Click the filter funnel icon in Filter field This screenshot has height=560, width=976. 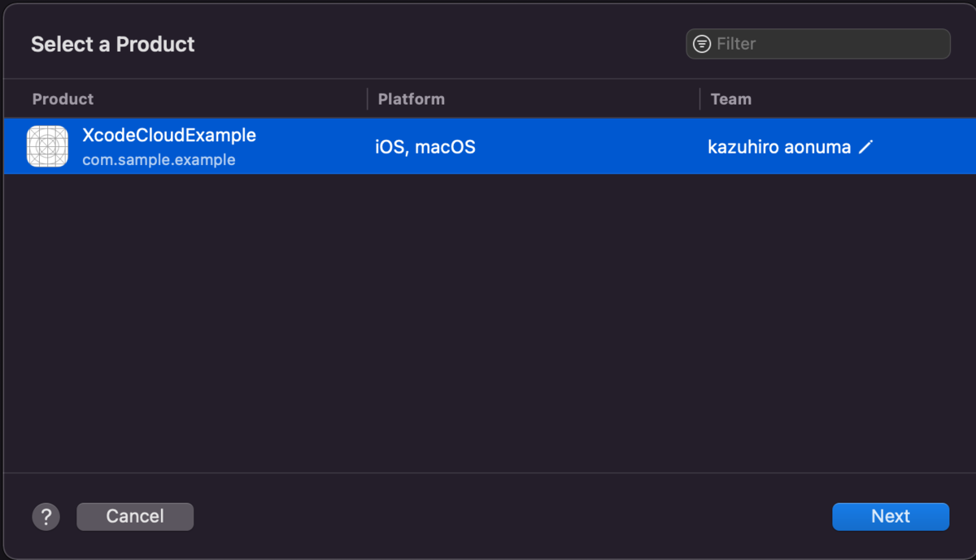(701, 43)
